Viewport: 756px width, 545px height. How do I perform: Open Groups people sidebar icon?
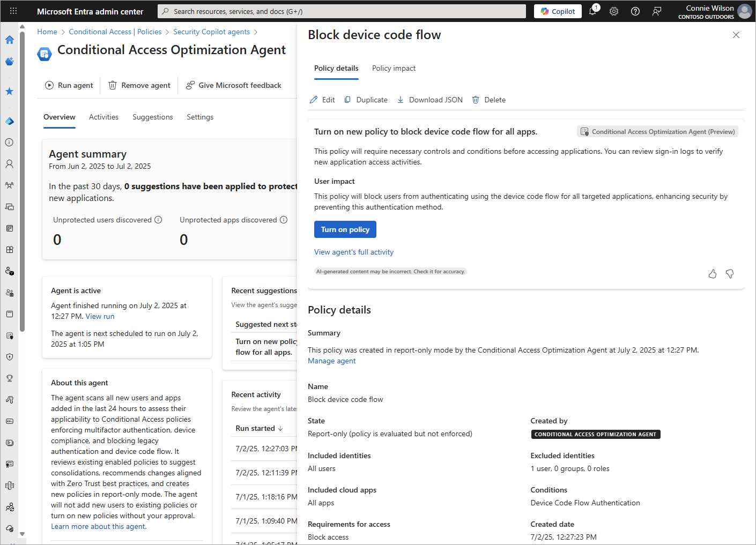coord(9,185)
